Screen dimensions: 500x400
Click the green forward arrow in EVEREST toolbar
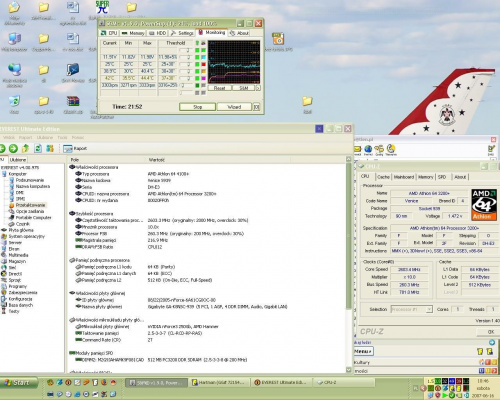[13, 148]
